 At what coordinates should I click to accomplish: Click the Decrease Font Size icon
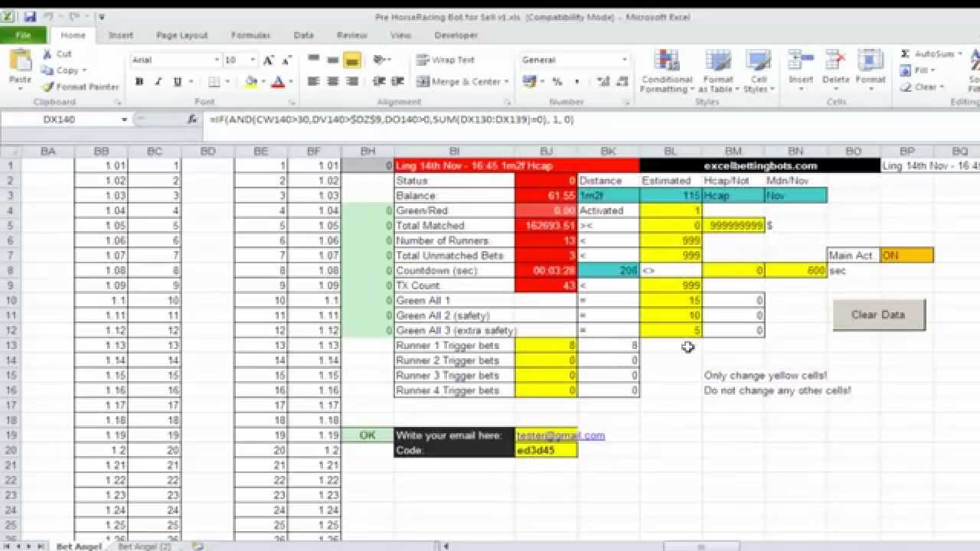point(286,60)
